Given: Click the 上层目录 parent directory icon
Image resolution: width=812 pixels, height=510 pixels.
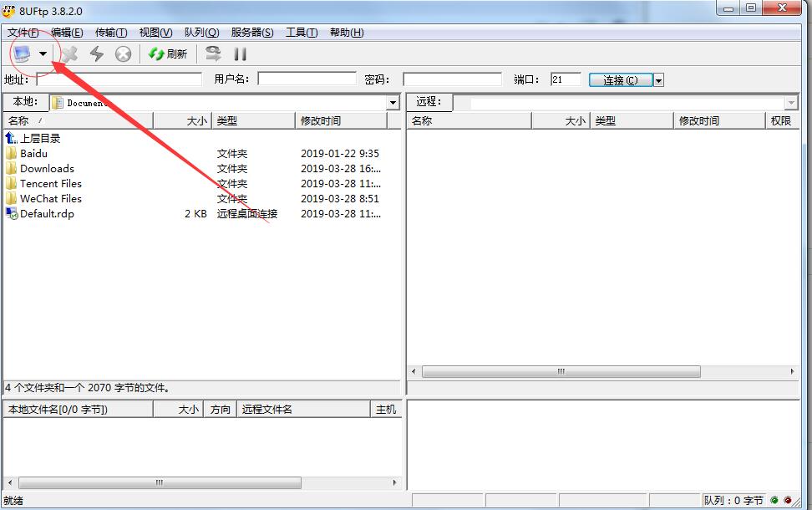Looking at the screenshot, I should click(11, 139).
